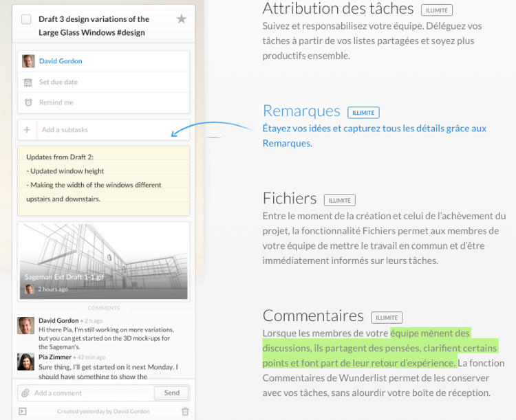
Task: Star the task as important
Action: 181,19
